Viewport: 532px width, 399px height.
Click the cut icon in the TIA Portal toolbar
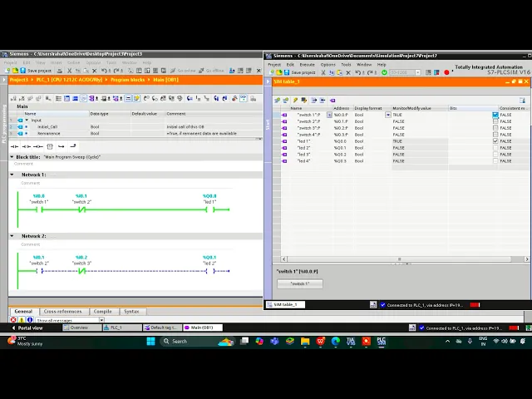69,71
